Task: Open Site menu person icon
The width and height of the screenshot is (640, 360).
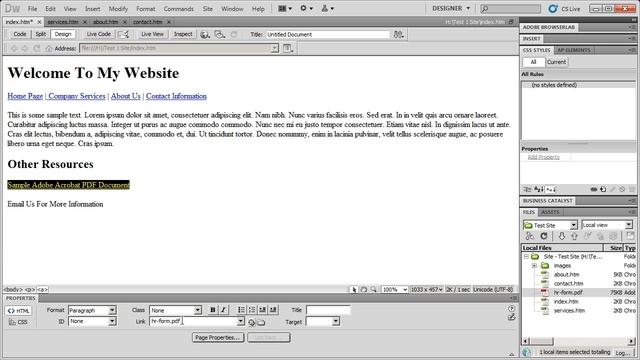Action: [x=328, y=8]
